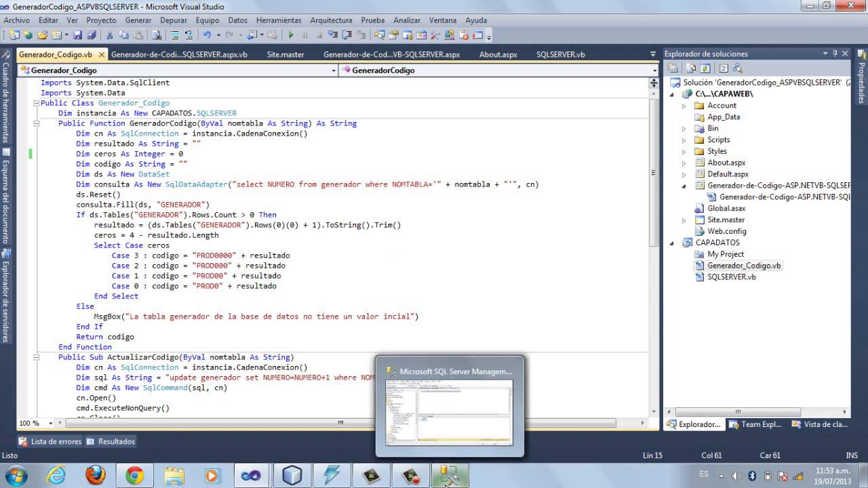Select Generador_Codigo.vb in Solution Explorer
Viewport: 868px width, 488px height.
click(x=744, y=266)
